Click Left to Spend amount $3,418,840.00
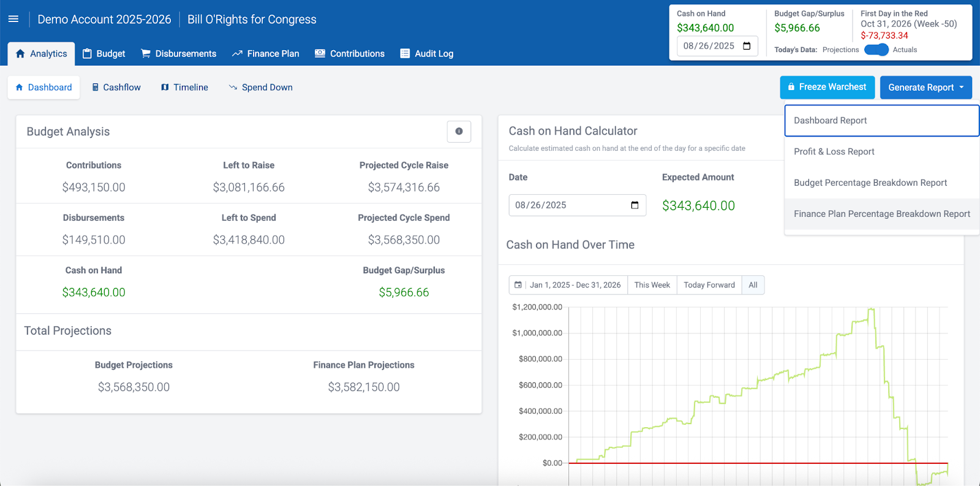The width and height of the screenshot is (980, 486). (x=249, y=240)
